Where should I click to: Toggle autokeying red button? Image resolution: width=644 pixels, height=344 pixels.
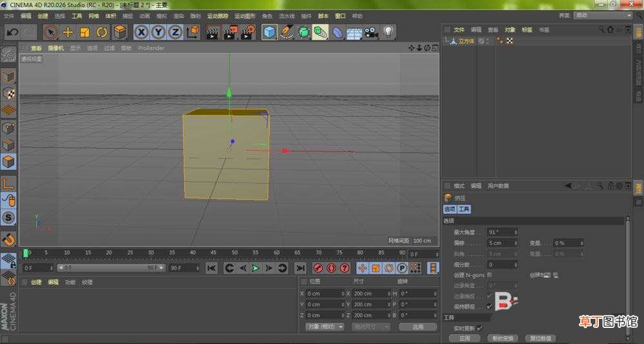[x=331, y=269]
